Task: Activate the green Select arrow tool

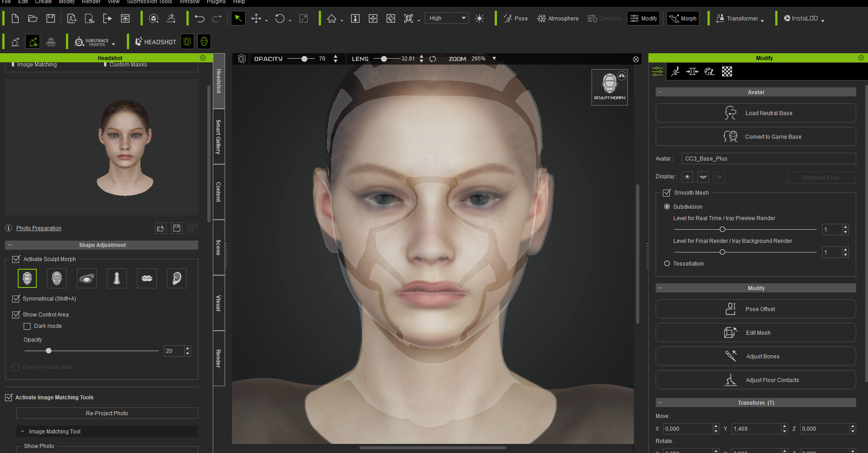Action: click(238, 18)
